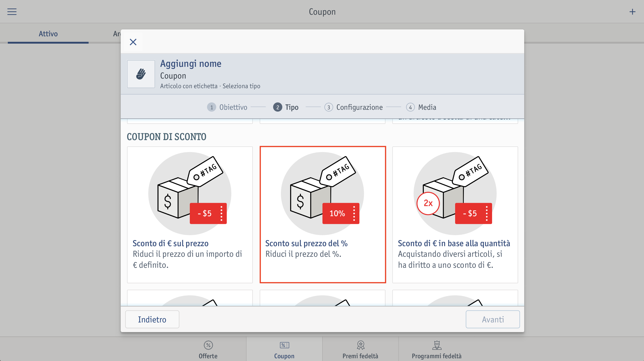Switch to the Attivo tab
The height and width of the screenshot is (361, 644).
point(48,34)
